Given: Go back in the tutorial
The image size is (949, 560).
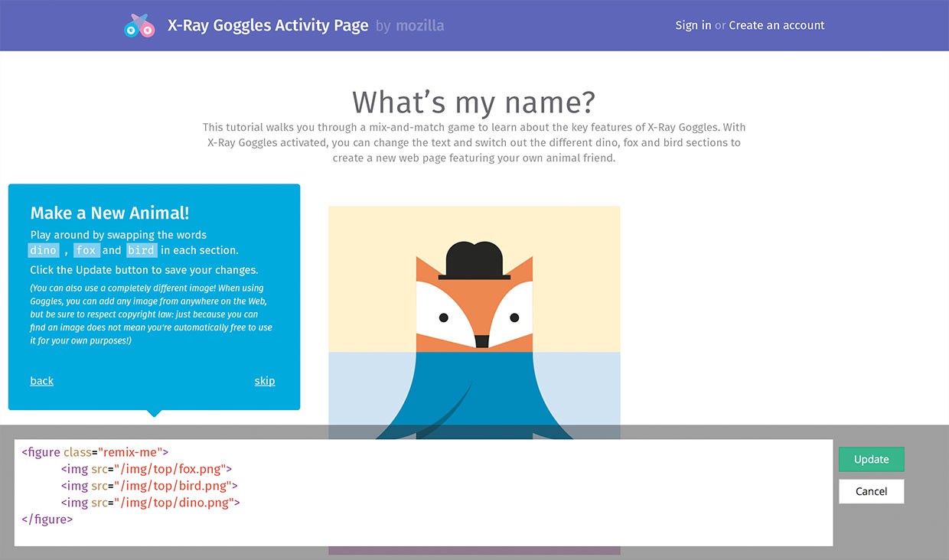Looking at the screenshot, I should click(41, 380).
